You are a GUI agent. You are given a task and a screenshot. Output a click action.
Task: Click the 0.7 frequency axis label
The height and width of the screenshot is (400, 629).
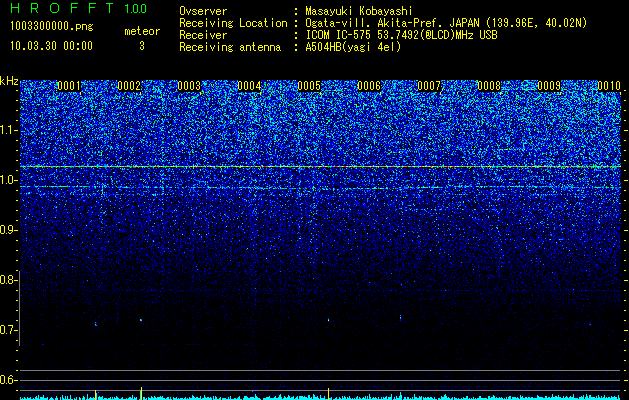pos(8,330)
